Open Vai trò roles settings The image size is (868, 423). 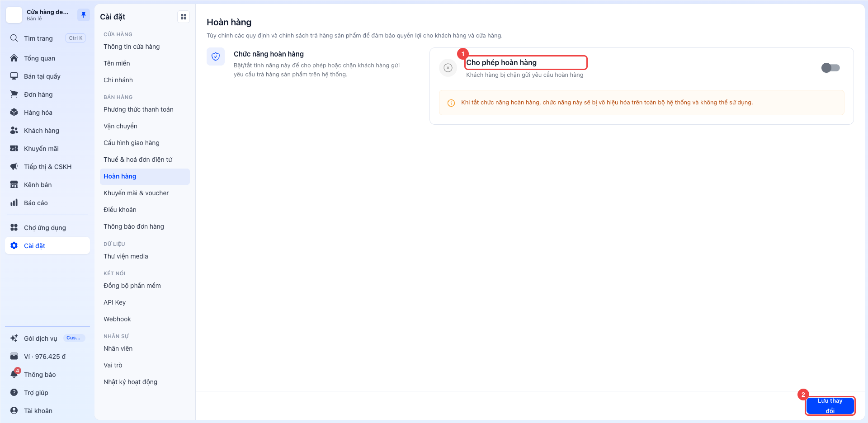[145, 365]
